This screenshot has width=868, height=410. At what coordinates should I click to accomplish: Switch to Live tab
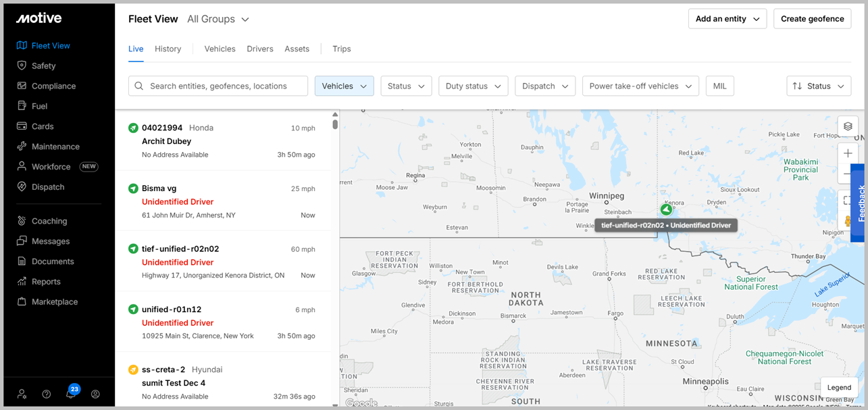[136, 49]
